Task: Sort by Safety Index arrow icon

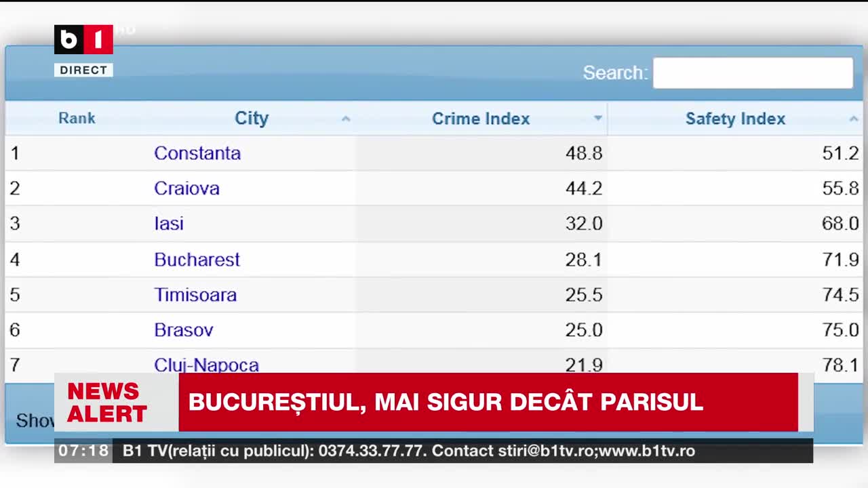Action: [854, 119]
